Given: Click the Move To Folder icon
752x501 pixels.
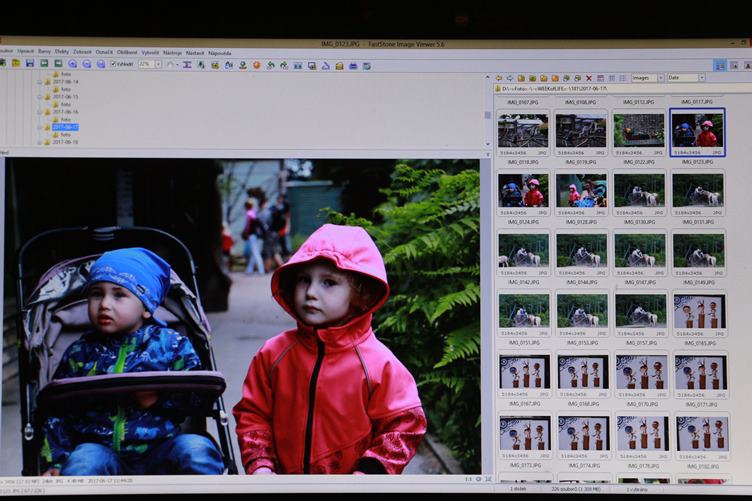Looking at the screenshot, I should coord(578,78).
